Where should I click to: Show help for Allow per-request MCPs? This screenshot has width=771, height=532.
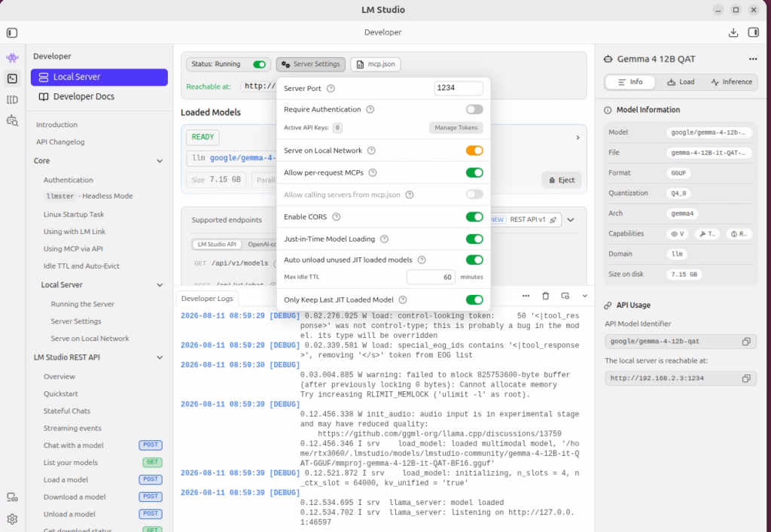[373, 173]
